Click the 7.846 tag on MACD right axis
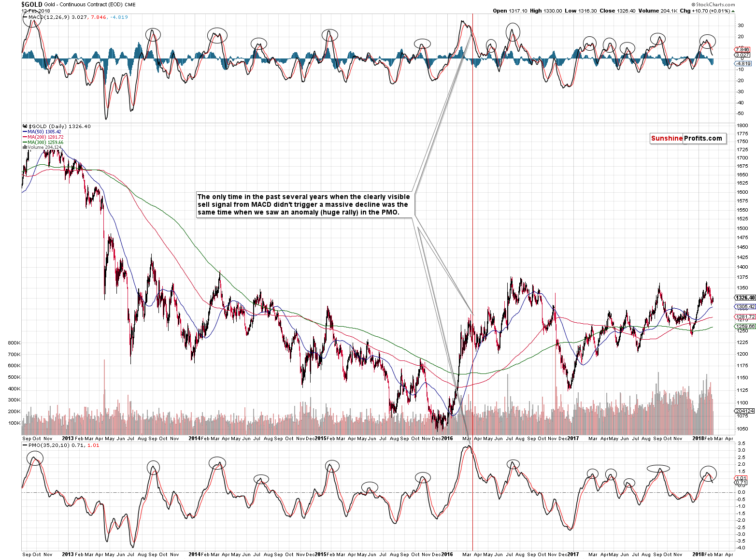Viewport: 756px width, 559px height. coord(742,50)
